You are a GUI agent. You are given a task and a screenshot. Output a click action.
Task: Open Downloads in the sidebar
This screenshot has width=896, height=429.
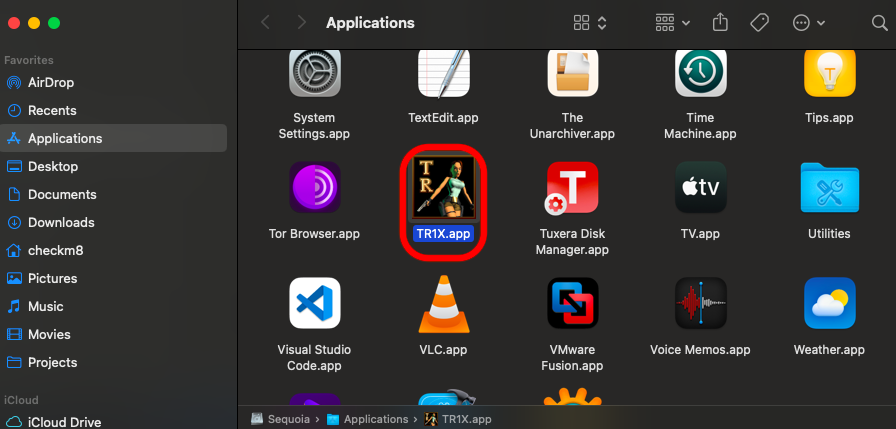pos(61,222)
